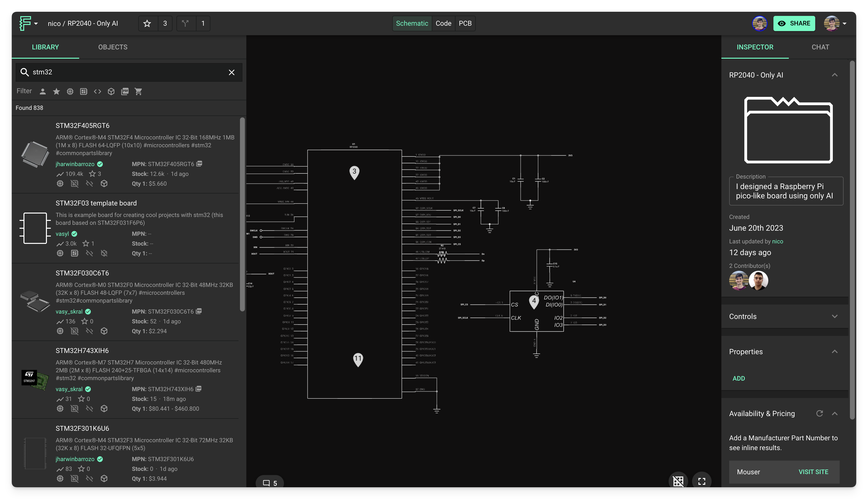Click the library results scrollbar
868x499 pixels.
click(242, 214)
